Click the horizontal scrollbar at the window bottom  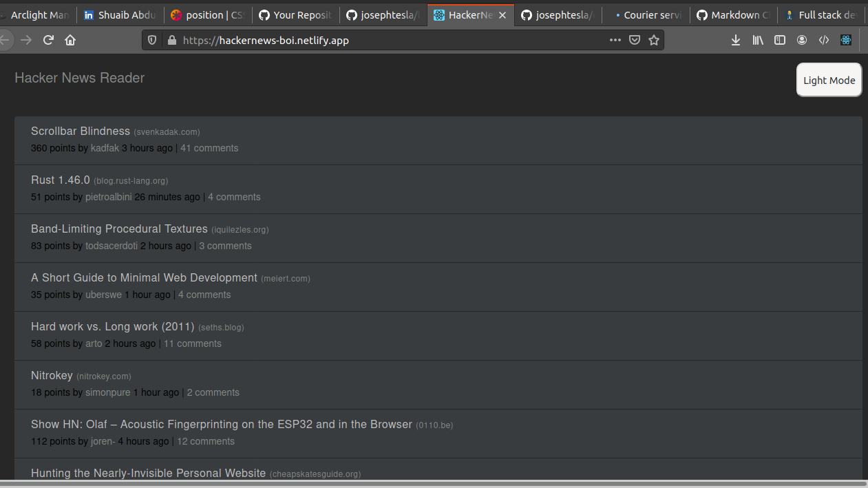coord(434,484)
